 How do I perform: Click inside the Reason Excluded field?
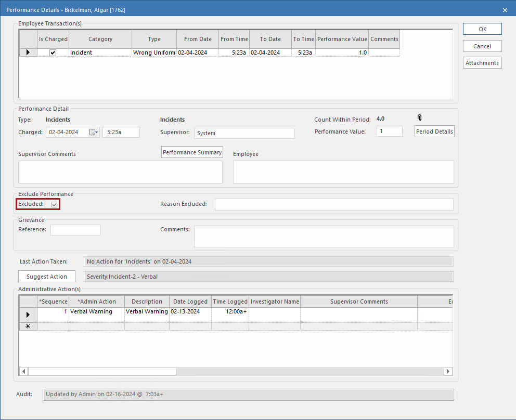[x=333, y=204]
